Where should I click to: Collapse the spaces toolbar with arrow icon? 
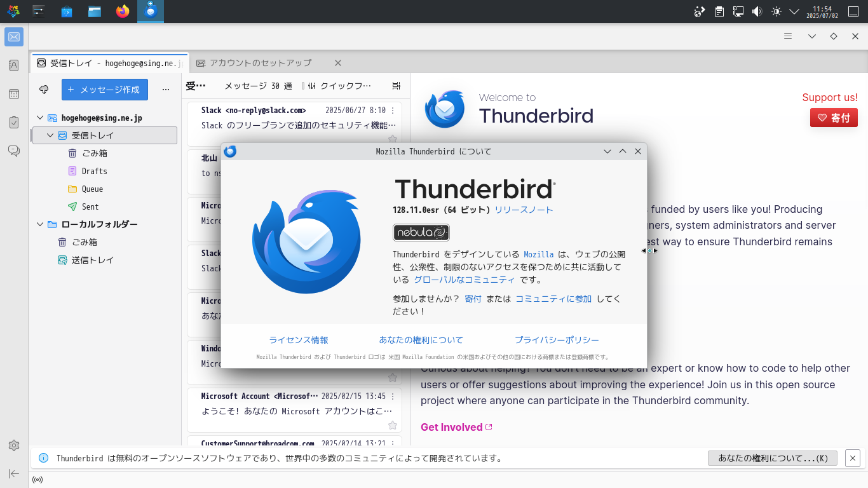14,473
